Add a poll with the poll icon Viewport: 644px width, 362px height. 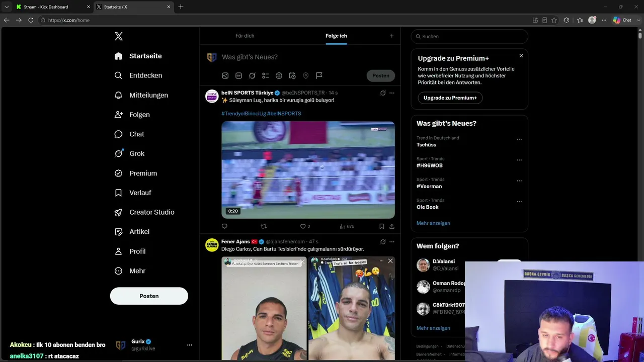[266, 75]
